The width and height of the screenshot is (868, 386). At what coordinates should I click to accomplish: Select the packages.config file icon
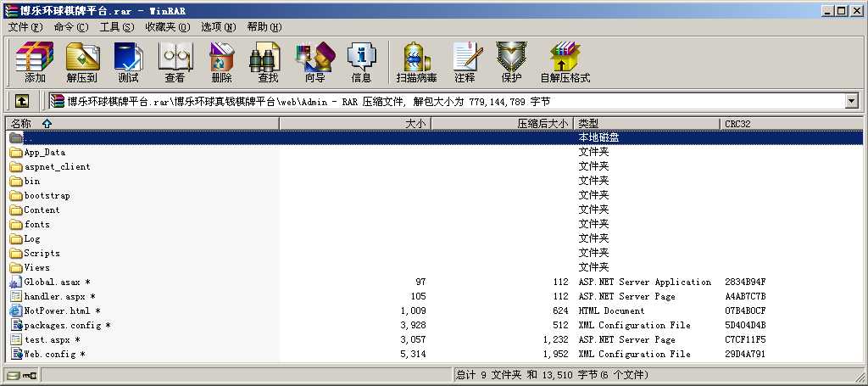[16, 325]
